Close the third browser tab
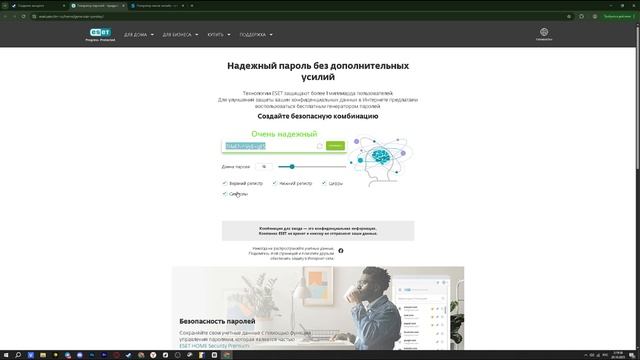 click(x=182, y=6)
